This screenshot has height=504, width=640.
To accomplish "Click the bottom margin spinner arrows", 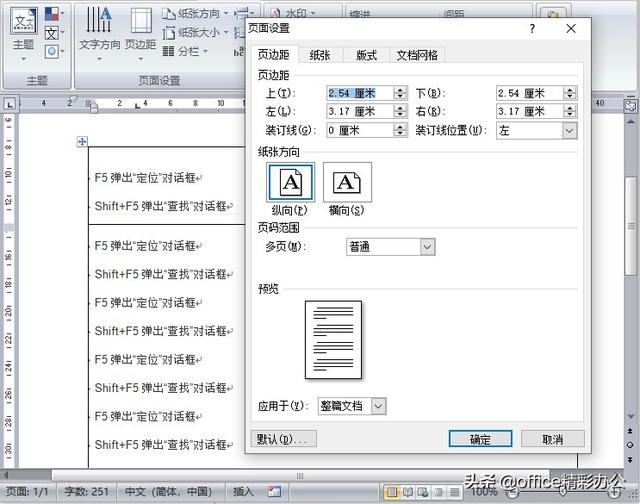I will click(x=570, y=93).
